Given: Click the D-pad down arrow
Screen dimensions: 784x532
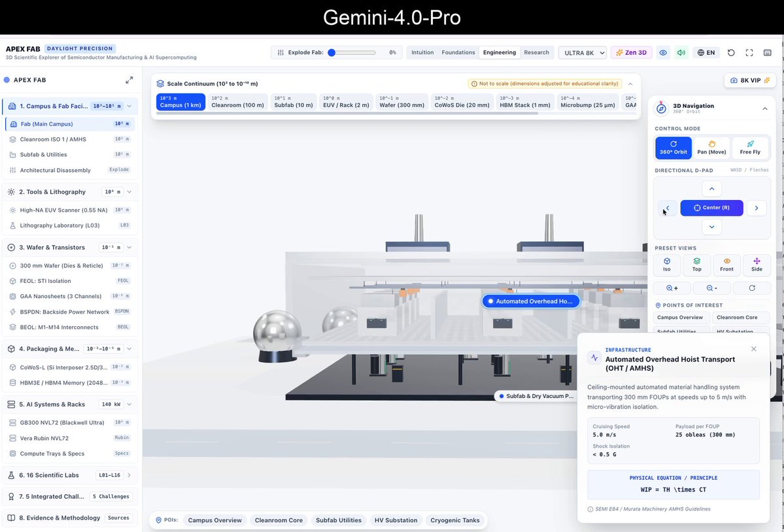Looking at the screenshot, I should pyautogui.click(x=711, y=227).
